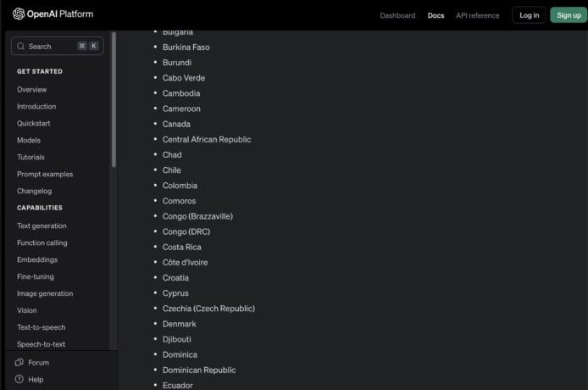Select Text-to-speech in sidebar
The height and width of the screenshot is (390, 588).
click(x=41, y=328)
